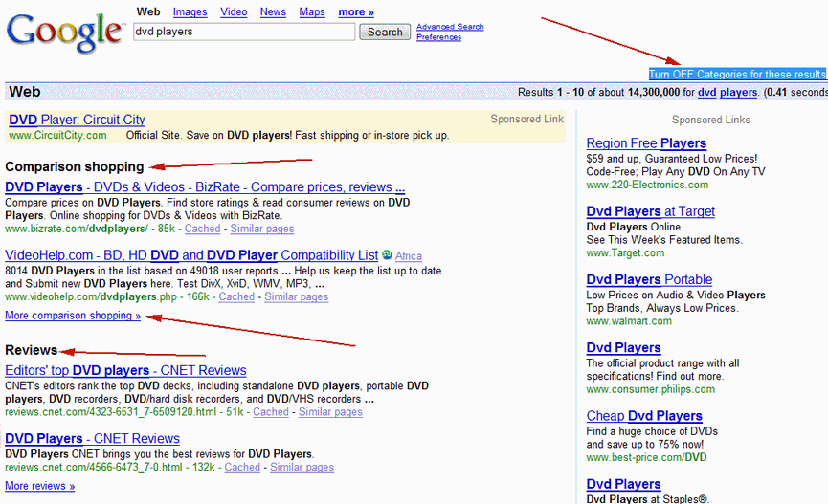Open Advanced Search
Image resolution: width=828 pixels, height=504 pixels.
[x=450, y=27]
